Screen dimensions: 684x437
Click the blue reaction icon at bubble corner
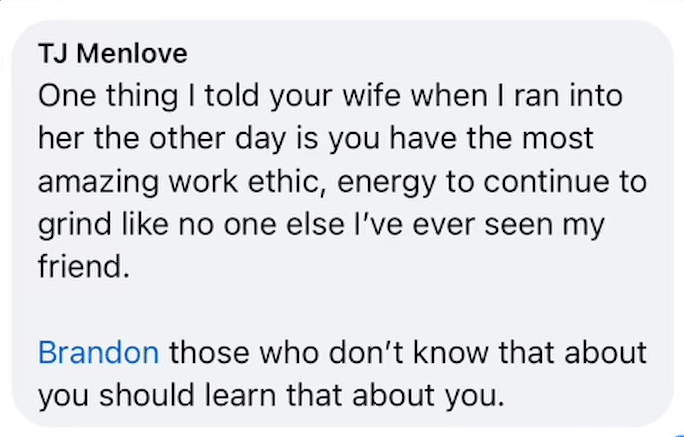677,434
